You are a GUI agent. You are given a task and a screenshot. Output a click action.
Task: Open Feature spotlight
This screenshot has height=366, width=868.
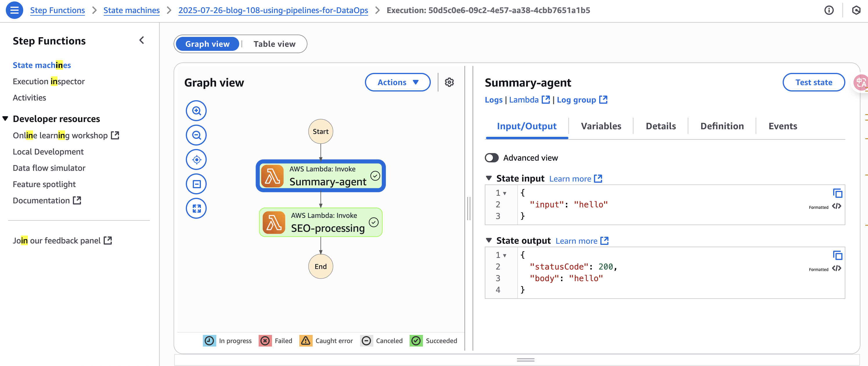click(44, 184)
